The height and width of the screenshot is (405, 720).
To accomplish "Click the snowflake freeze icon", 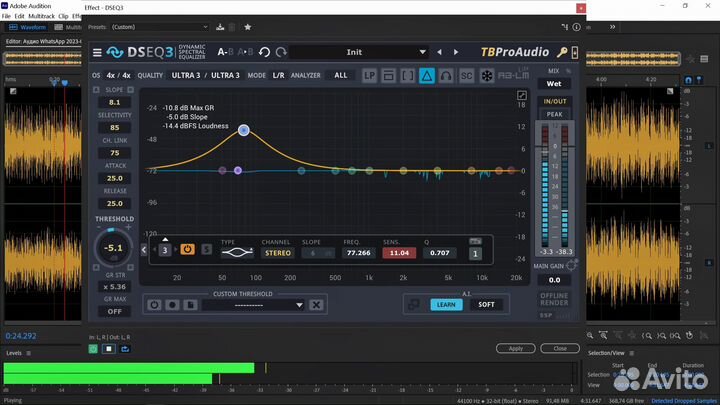I will [487, 75].
